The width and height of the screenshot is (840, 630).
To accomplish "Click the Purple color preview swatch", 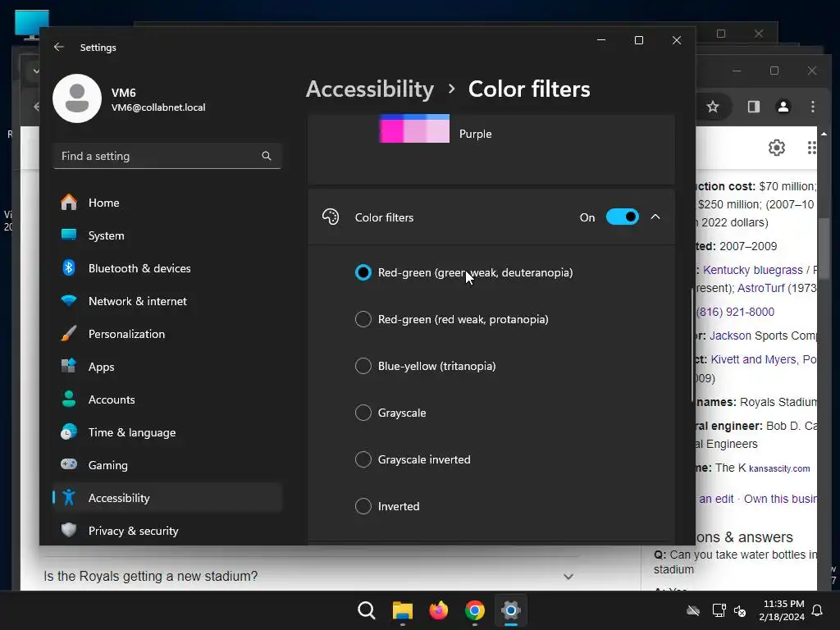I will tap(414, 129).
